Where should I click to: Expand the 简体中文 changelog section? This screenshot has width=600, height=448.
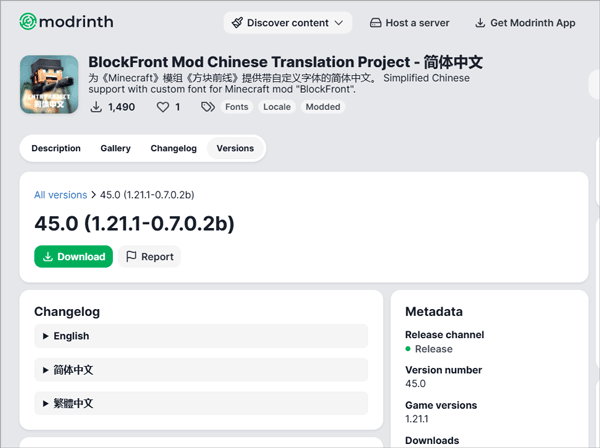click(201, 370)
